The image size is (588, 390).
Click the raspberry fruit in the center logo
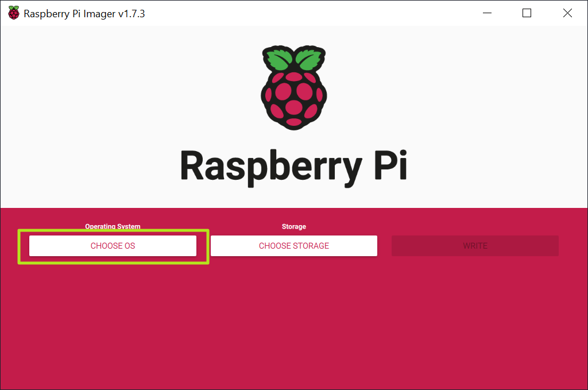point(293,98)
